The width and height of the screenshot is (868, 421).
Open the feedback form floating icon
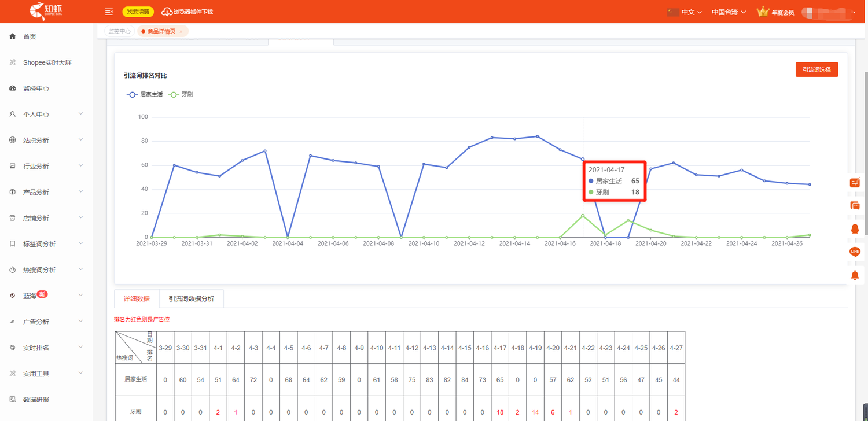click(855, 183)
